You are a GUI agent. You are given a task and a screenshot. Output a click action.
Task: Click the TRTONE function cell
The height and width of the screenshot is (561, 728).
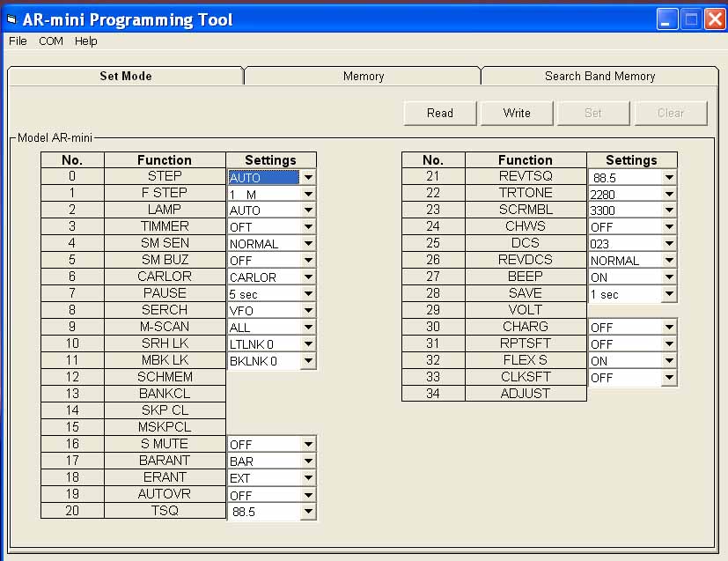pyautogui.click(x=526, y=193)
